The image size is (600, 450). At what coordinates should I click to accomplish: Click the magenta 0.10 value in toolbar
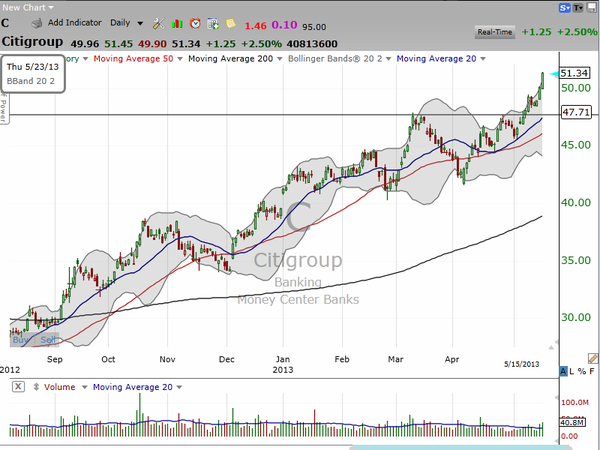pos(284,25)
